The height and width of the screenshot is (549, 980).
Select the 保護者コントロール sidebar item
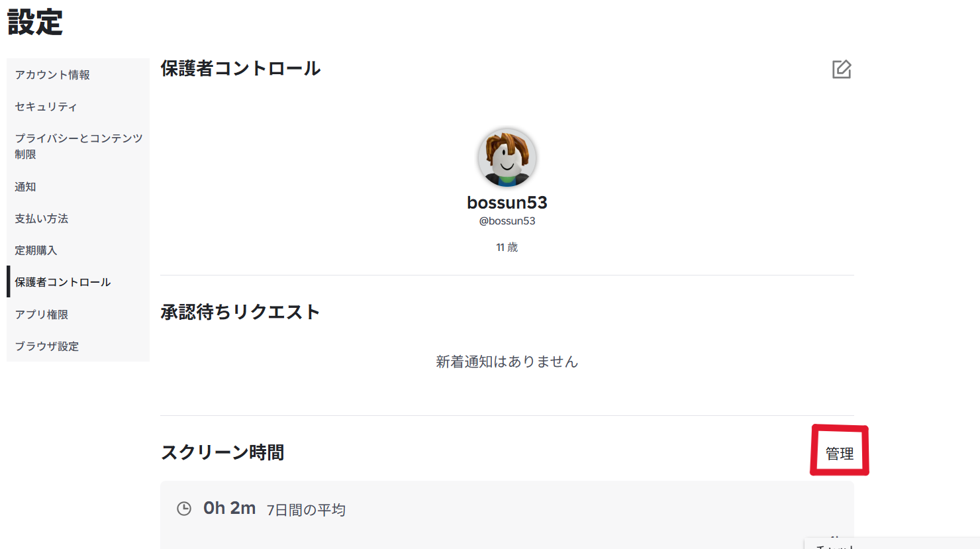[x=62, y=282]
